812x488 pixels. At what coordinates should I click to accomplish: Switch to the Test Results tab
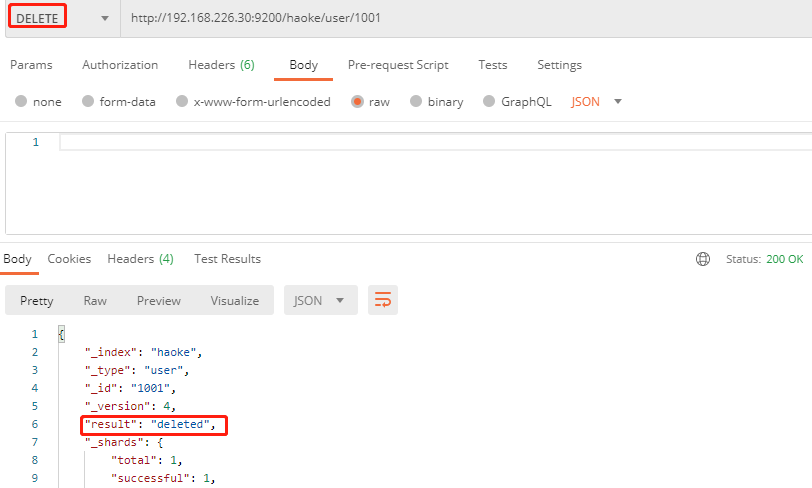[227, 259]
